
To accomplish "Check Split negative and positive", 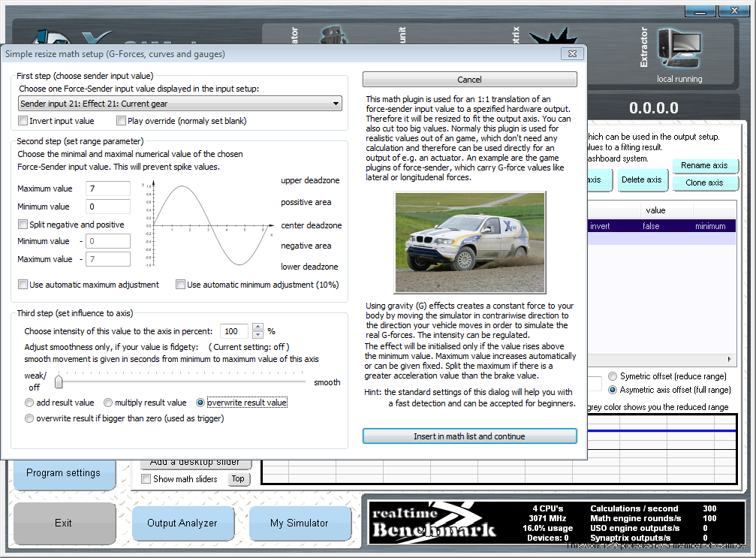I will pos(23,225).
